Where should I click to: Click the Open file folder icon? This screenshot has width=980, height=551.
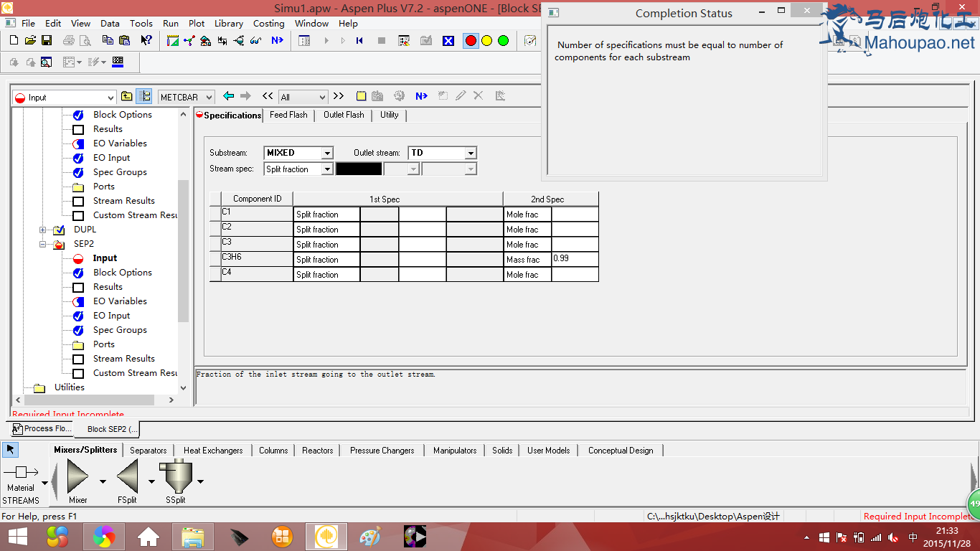[31, 41]
